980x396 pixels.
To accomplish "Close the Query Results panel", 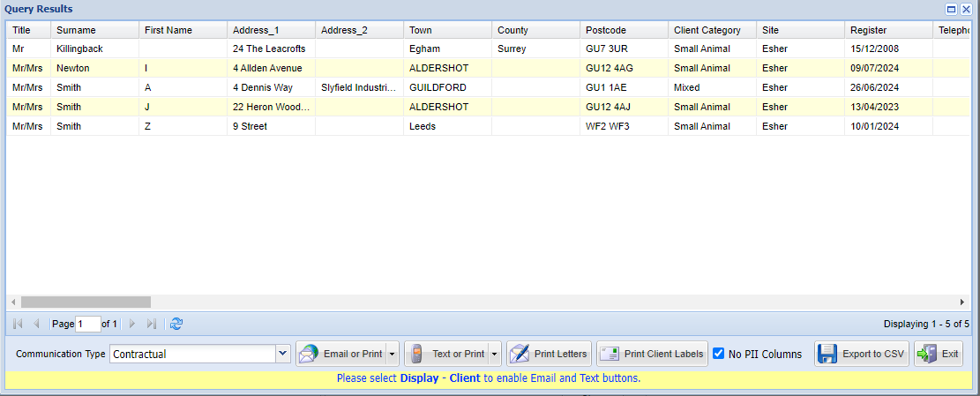I will point(966,9).
